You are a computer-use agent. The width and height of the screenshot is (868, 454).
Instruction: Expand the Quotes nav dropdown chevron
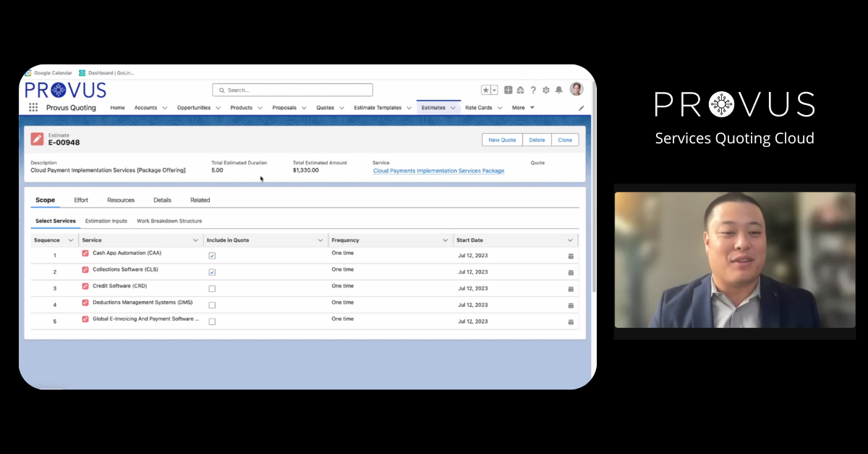[x=341, y=108]
